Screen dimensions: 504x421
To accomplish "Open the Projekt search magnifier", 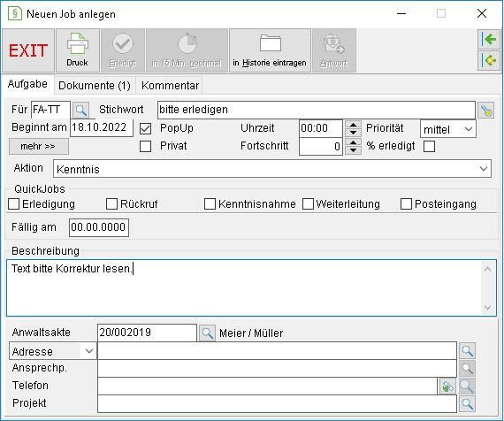I will (467, 404).
